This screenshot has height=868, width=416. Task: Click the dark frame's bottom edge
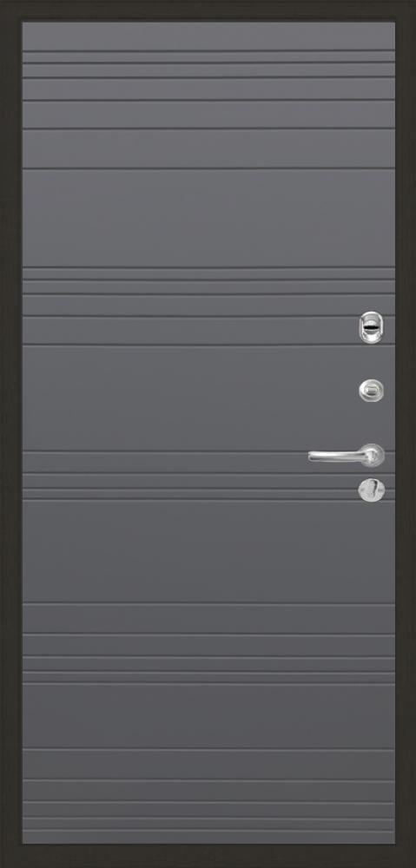(208, 856)
